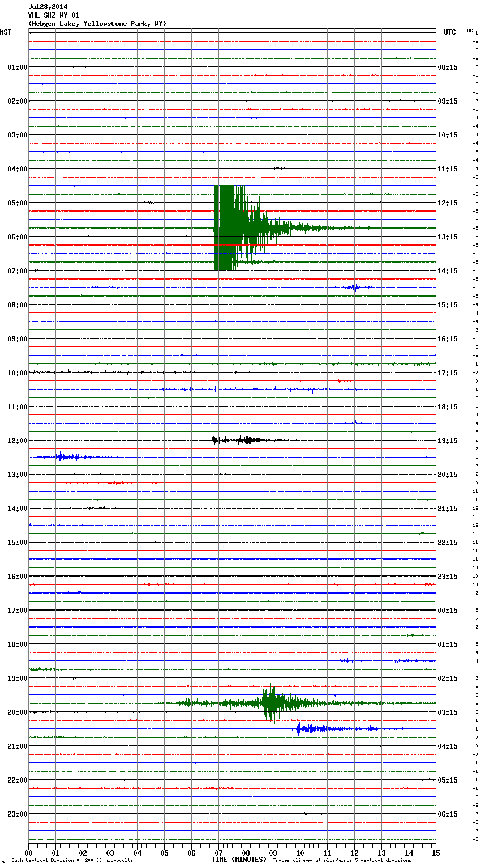This screenshot has height=868, width=481.
Task: Select the 20:00 MST hour label
Action: (x=18, y=712)
